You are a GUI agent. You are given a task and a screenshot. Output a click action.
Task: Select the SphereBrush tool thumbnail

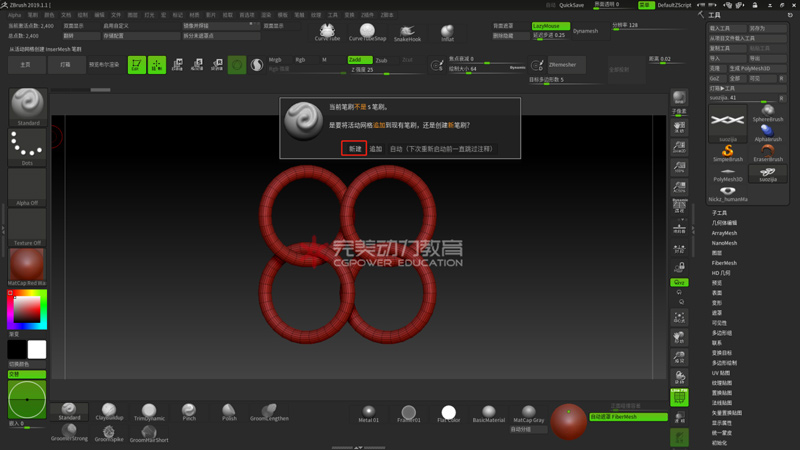coord(767,112)
